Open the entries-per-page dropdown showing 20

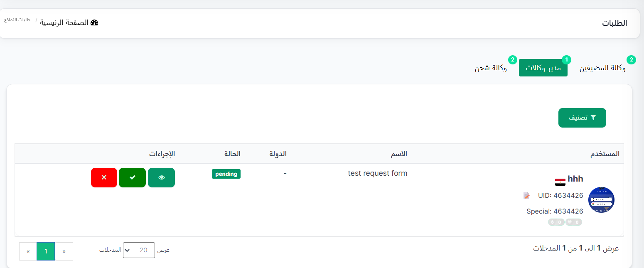click(x=139, y=250)
